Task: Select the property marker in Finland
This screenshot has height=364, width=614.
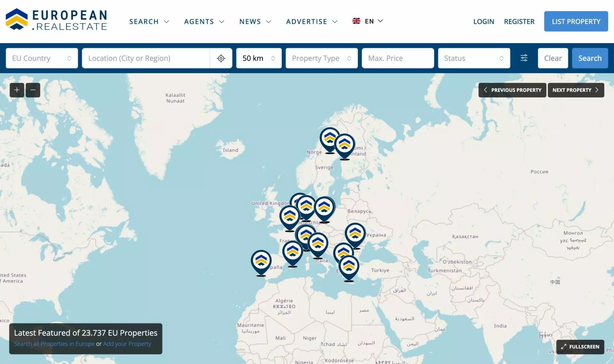Action: coord(345,145)
